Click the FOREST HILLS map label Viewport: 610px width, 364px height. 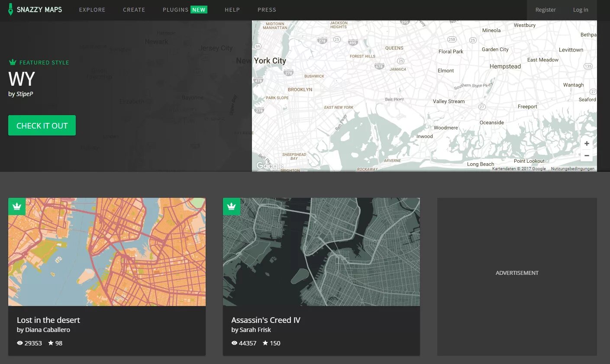[x=362, y=56]
